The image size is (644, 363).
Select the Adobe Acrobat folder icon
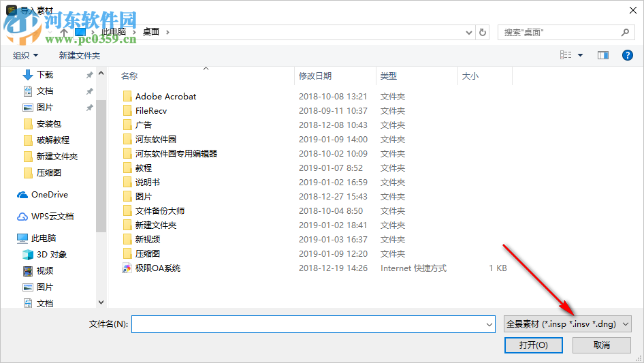pyautogui.click(x=128, y=97)
